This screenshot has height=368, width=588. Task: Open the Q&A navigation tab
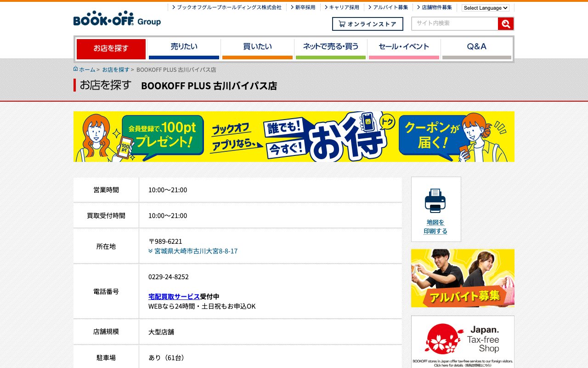tap(477, 49)
